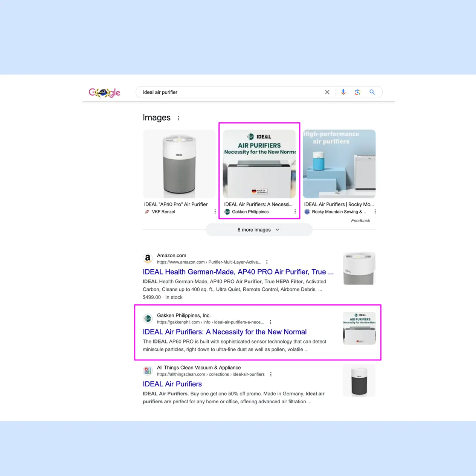Click the gakkenphil.com URL breadcrumb
476x476 pixels.
tap(211, 322)
